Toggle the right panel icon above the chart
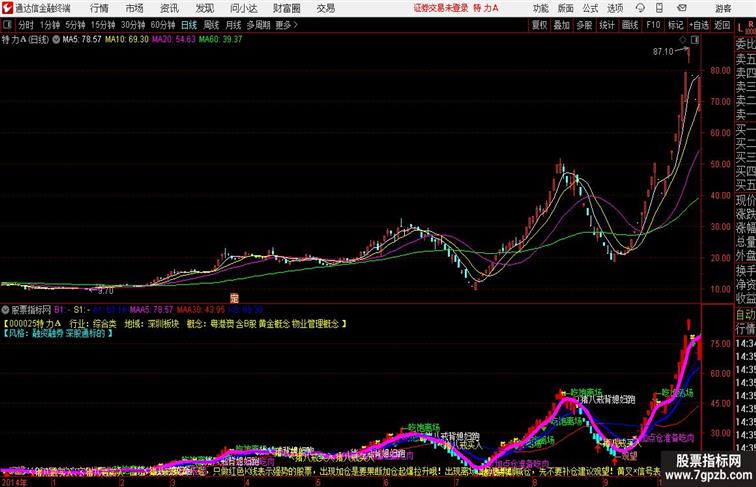This screenshot has width=756, height=487. [695, 40]
